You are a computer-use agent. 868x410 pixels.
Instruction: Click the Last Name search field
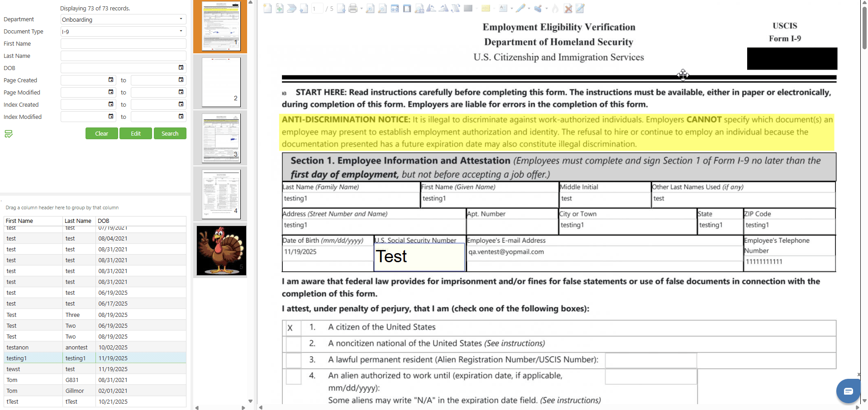tap(123, 56)
